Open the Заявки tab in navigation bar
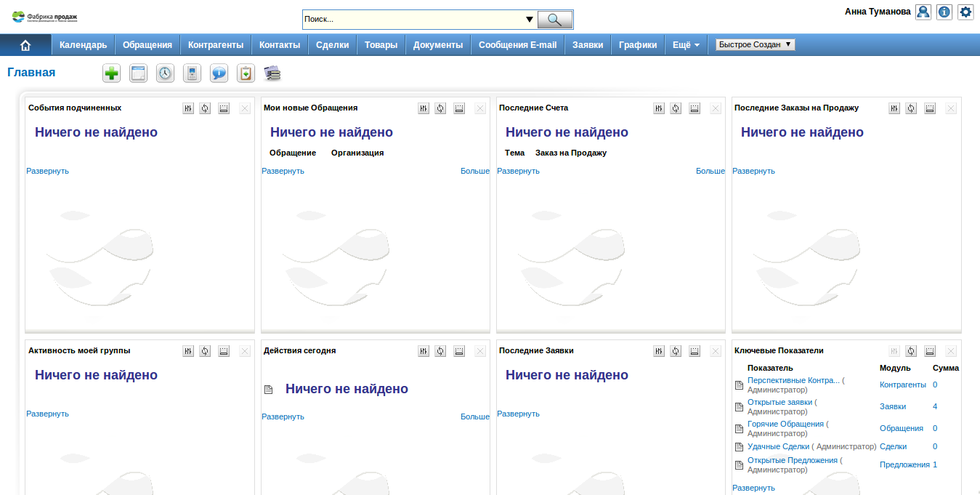980x495 pixels. [x=588, y=45]
